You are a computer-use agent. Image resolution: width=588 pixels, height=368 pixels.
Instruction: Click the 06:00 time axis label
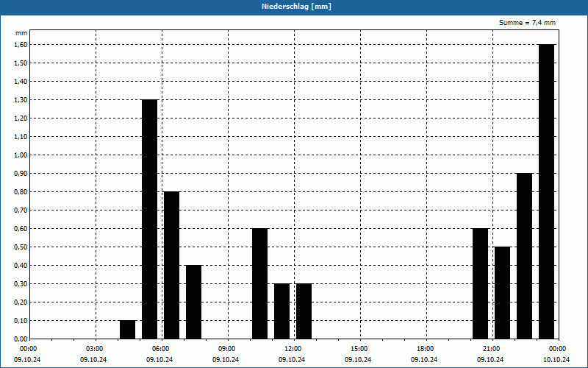pos(162,349)
